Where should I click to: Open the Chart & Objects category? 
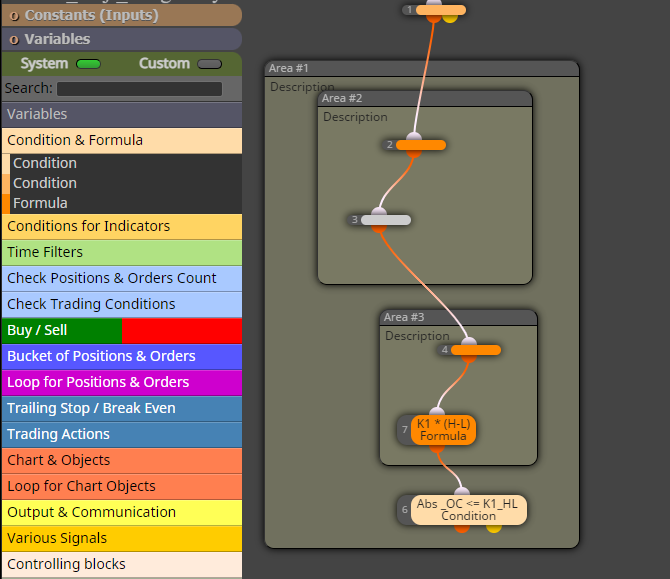pos(122,461)
